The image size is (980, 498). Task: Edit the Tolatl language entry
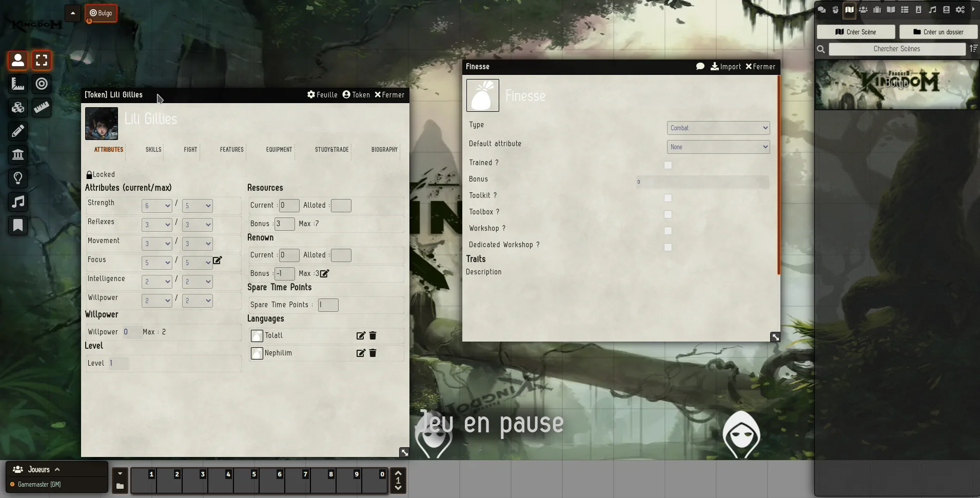click(x=361, y=335)
